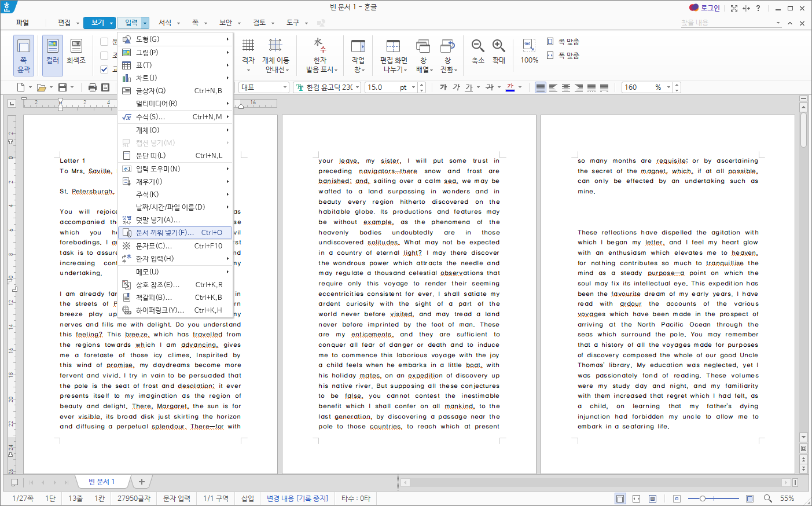Apply italic 가 formatting

[x=456, y=87]
